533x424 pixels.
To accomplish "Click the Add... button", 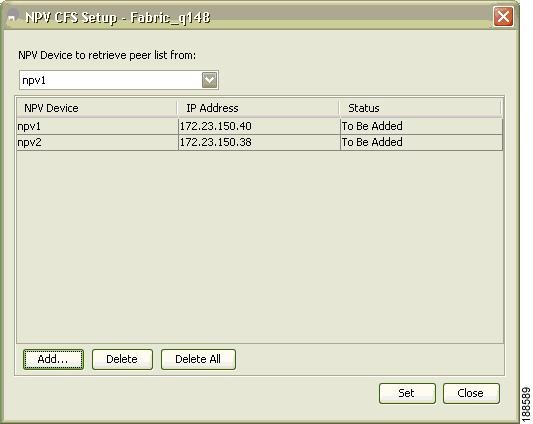I will coord(53,359).
